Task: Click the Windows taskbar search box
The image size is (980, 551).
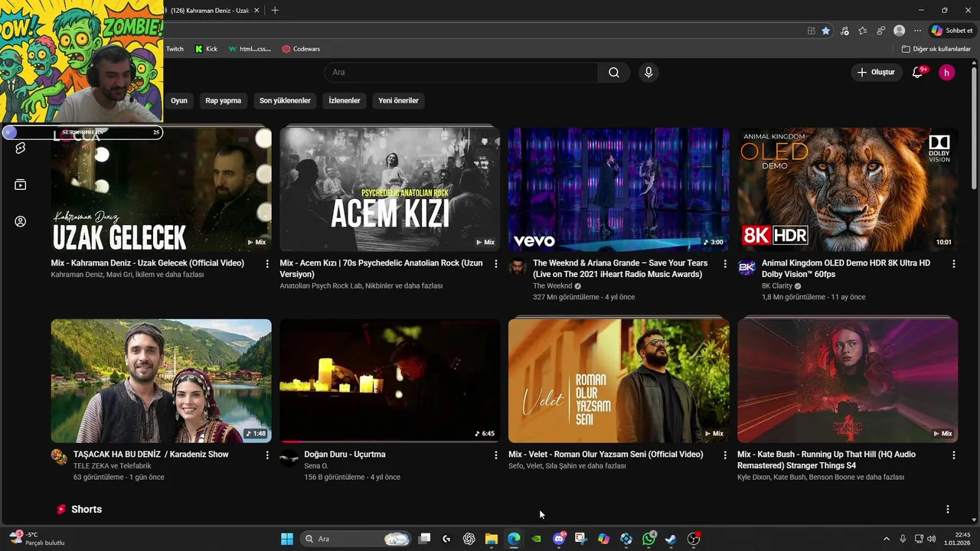Action: tap(356, 539)
